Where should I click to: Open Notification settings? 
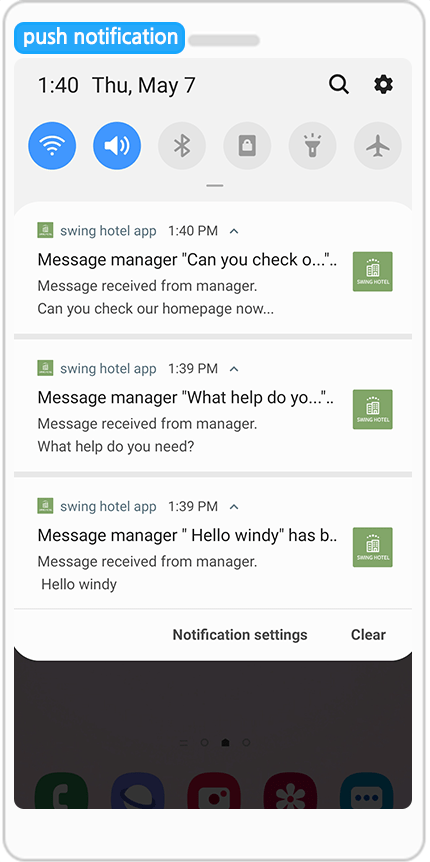click(x=240, y=635)
